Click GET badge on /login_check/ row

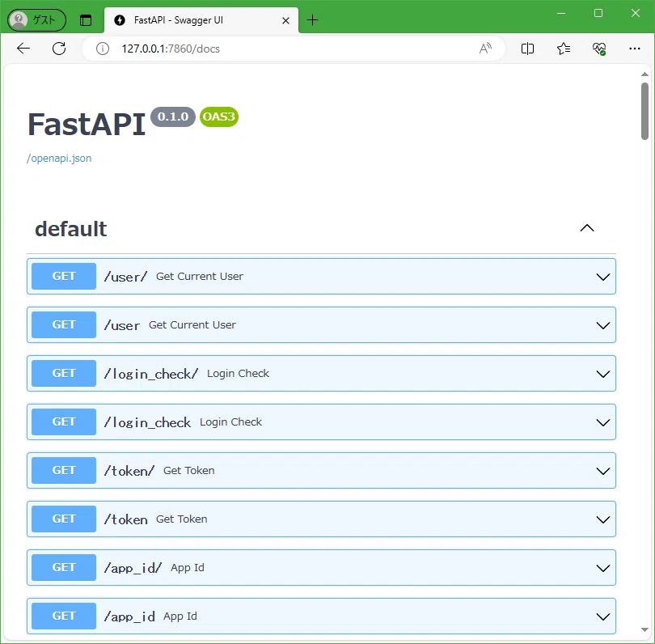point(64,373)
